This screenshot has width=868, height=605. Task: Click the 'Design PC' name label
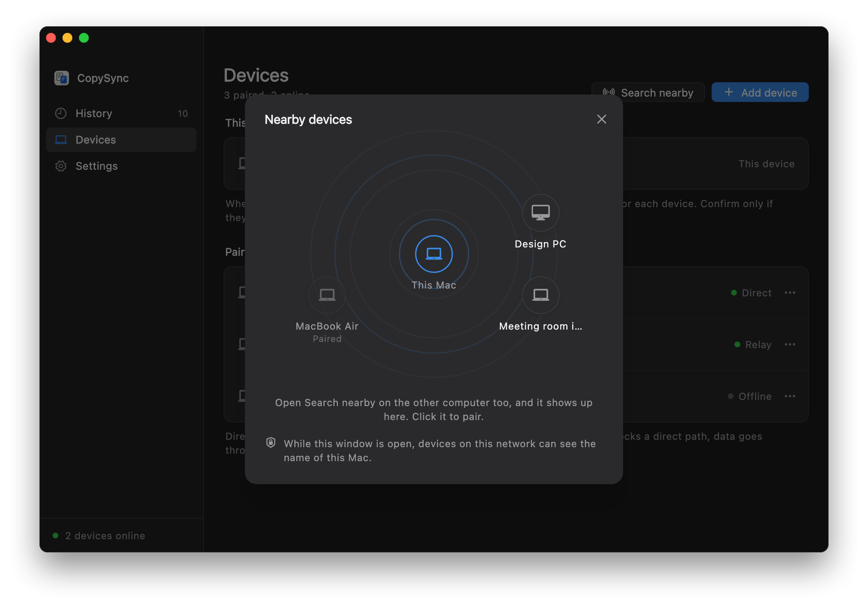[x=540, y=244]
